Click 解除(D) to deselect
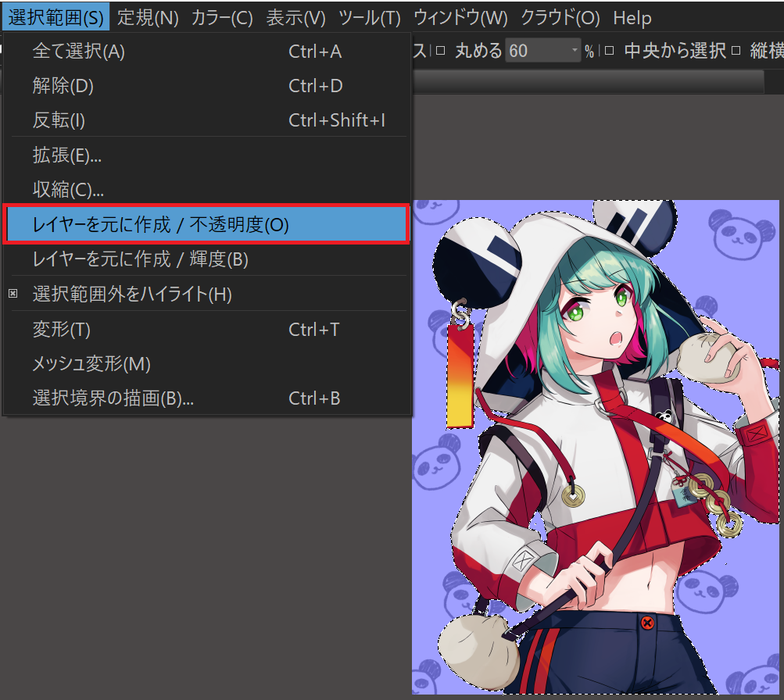 coord(63,86)
